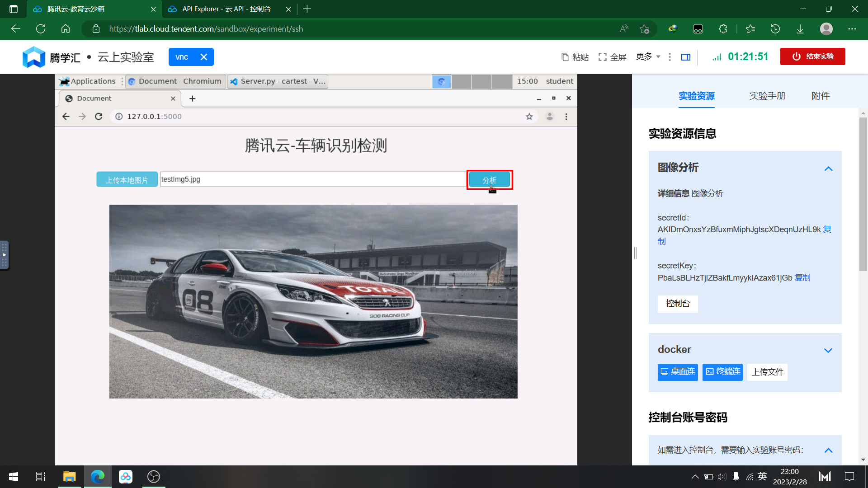Click 桌面连 desktop connect button

678,372
